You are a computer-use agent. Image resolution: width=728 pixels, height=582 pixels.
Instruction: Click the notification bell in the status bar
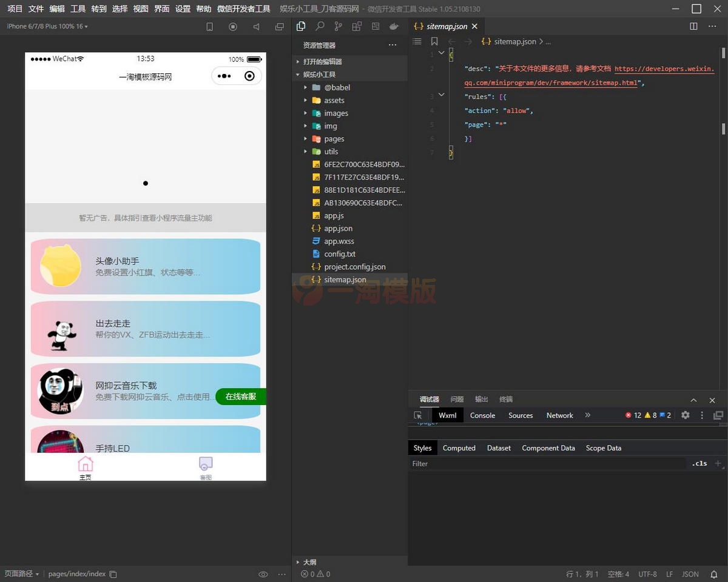pyautogui.click(x=714, y=574)
